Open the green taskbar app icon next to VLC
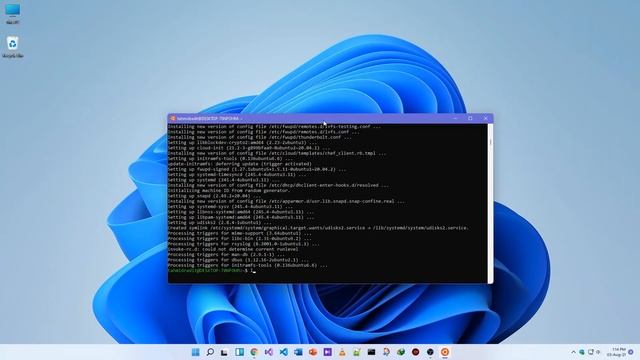 click(x=357, y=352)
